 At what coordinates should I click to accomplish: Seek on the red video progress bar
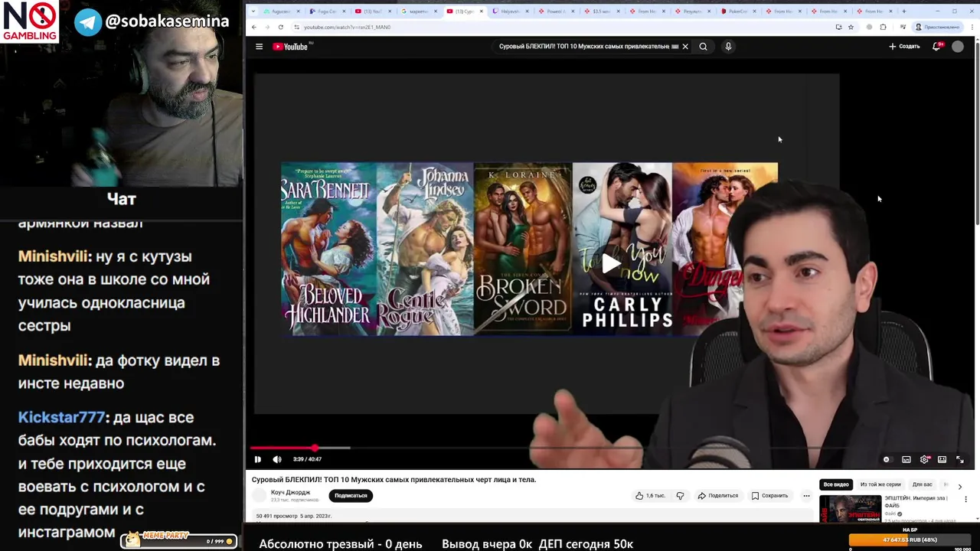[612, 448]
